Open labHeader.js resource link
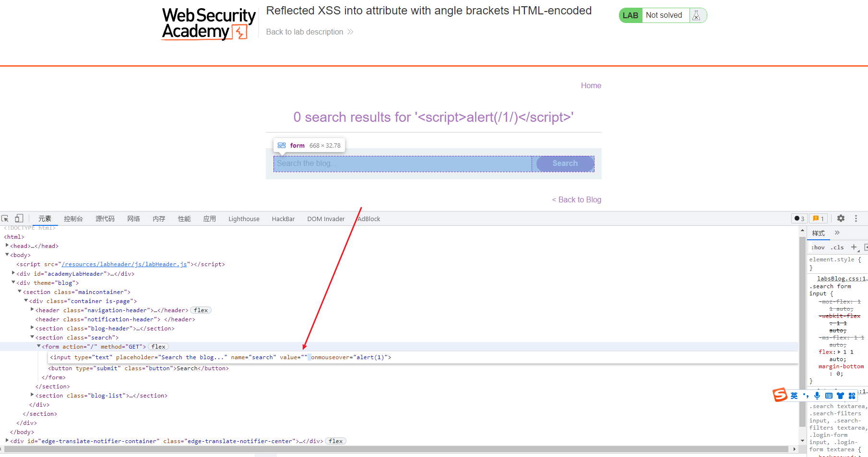The width and height of the screenshot is (868, 457). (124, 264)
